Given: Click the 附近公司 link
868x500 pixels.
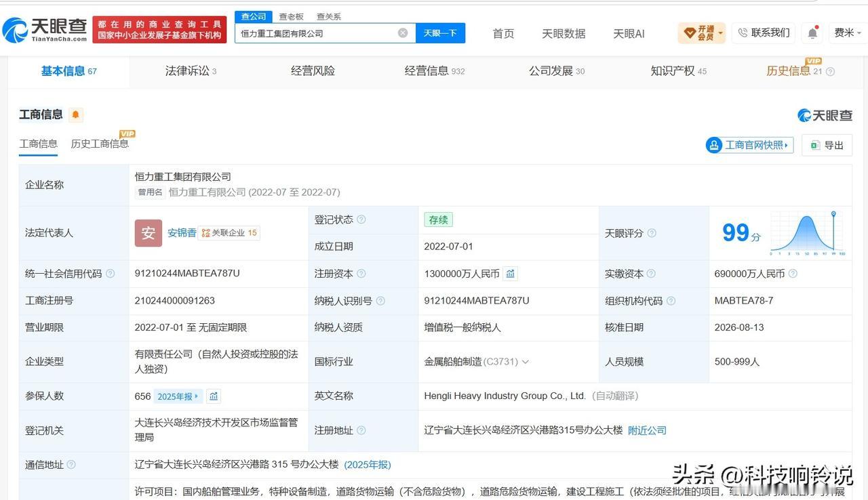Looking at the screenshot, I should (x=647, y=430).
